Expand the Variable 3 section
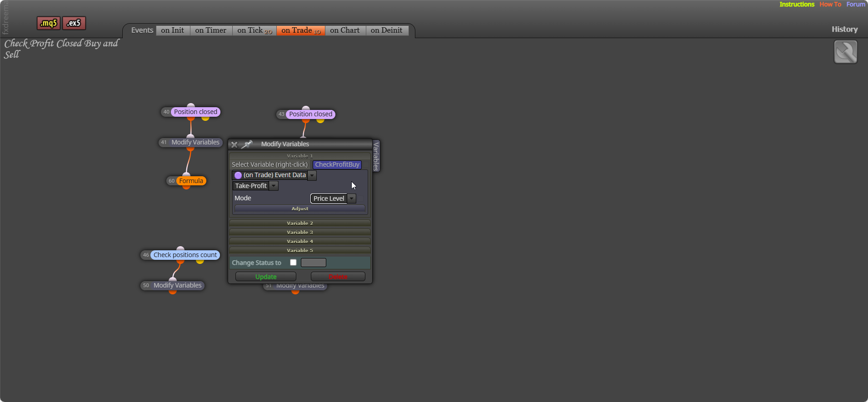868x402 pixels. tap(300, 232)
